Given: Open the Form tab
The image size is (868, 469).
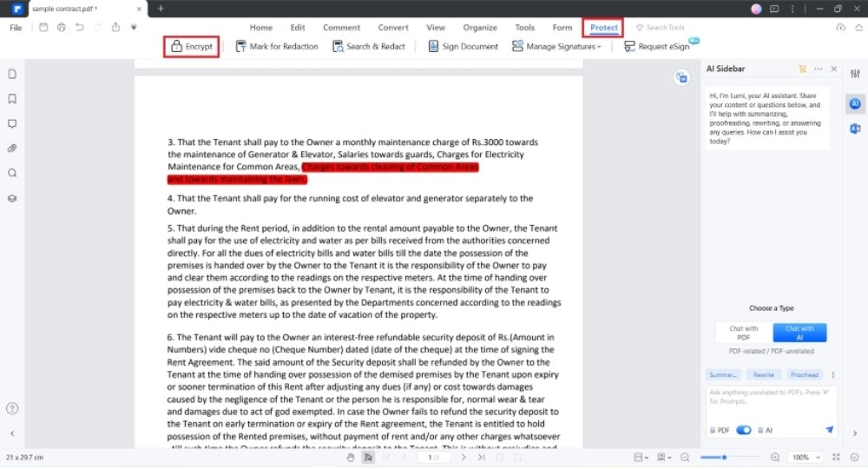Looking at the screenshot, I should pos(562,27).
